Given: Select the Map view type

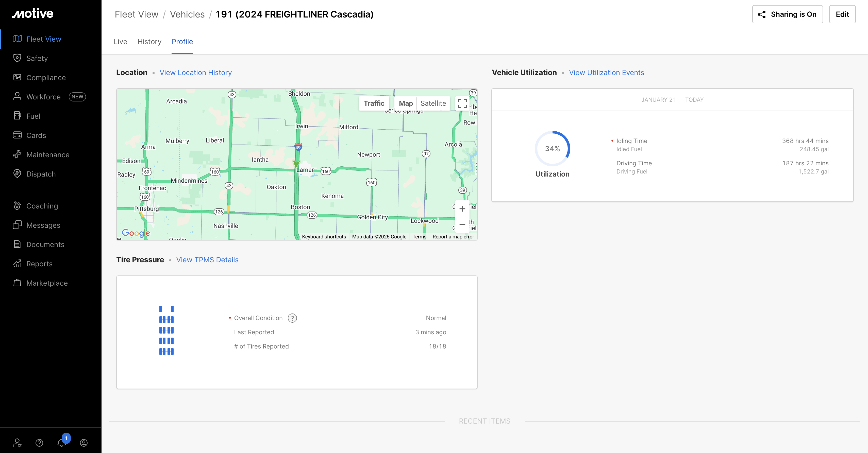Looking at the screenshot, I should point(406,103).
